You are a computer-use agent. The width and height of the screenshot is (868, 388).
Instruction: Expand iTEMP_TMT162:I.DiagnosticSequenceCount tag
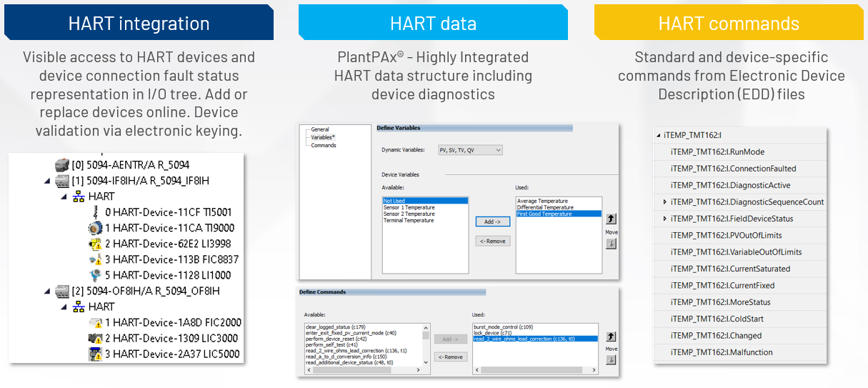tap(665, 202)
